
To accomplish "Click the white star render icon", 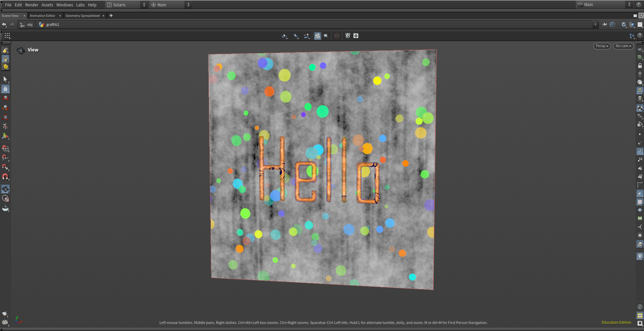I will tap(356, 36).
